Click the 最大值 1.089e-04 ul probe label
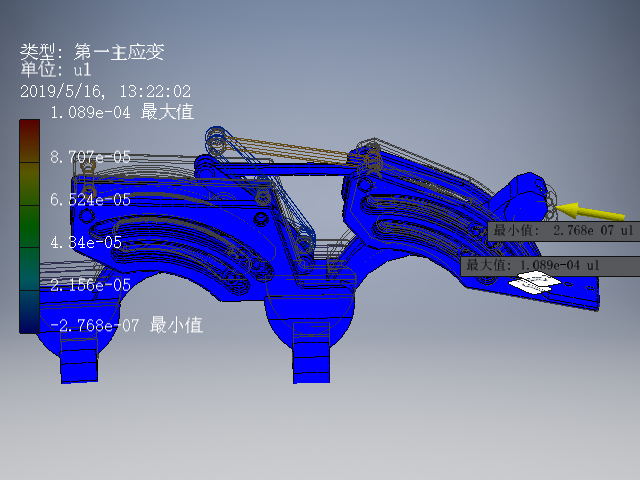The image size is (640, 480). tap(550, 266)
